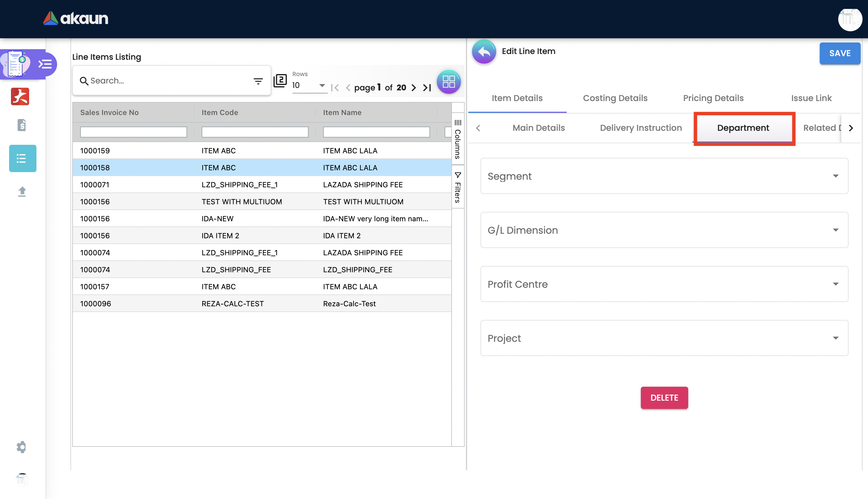The width and height of the screenshot is (868, 499).
Task: Click the SAVE button
Action: [839, 53]
